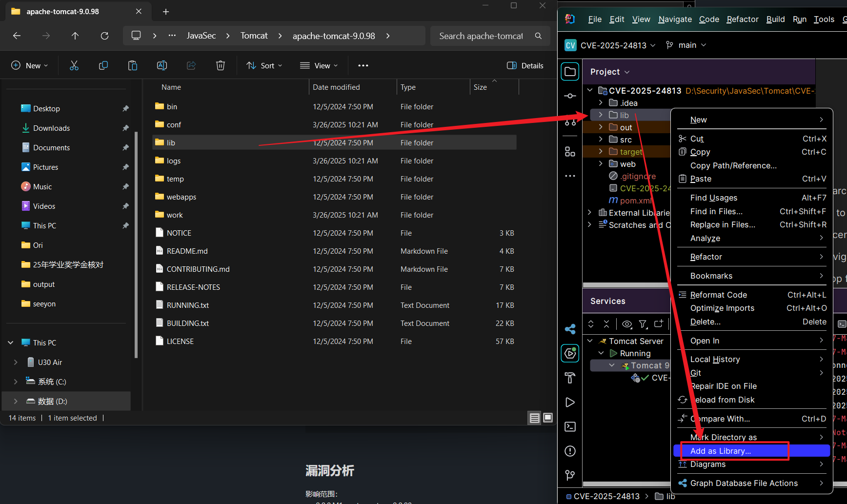This screenshot has height=504, width=847.
Task: Click the Share icon in Explorer toolbar
Action: [191, 65]
